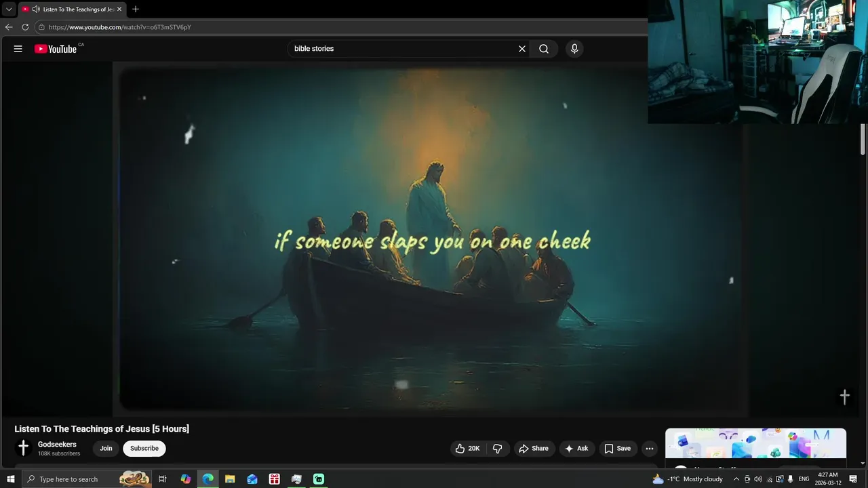This screenshot has height=488, width=868.
Task: Open the Windows Start menu
Action: (11, 479)
